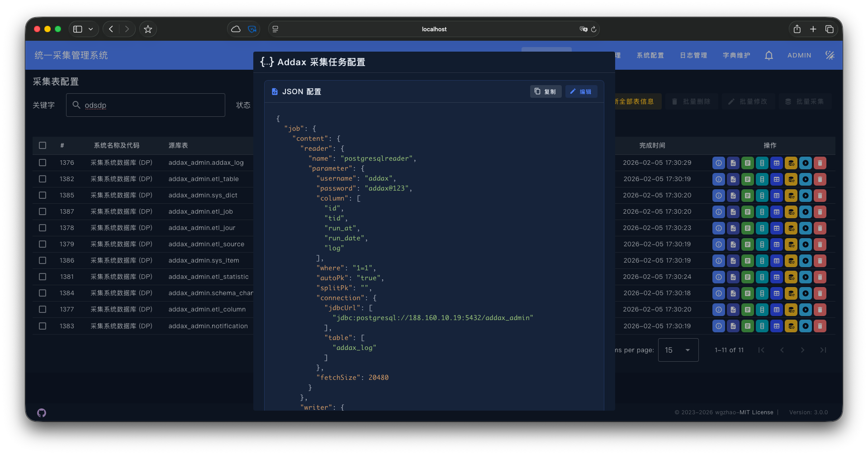Toggle the dark/light theme icon in the header
868x455 pixels.
click(x=830, y=55)
